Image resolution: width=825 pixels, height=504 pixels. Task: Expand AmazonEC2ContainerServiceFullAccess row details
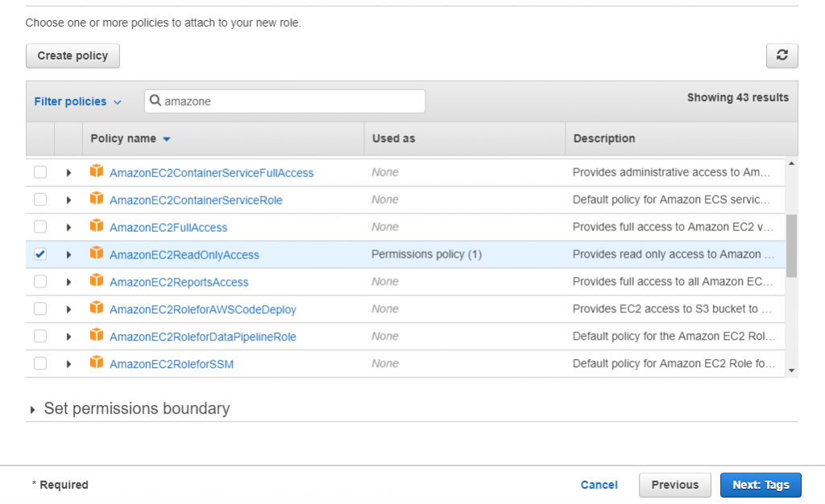point(68,173)
